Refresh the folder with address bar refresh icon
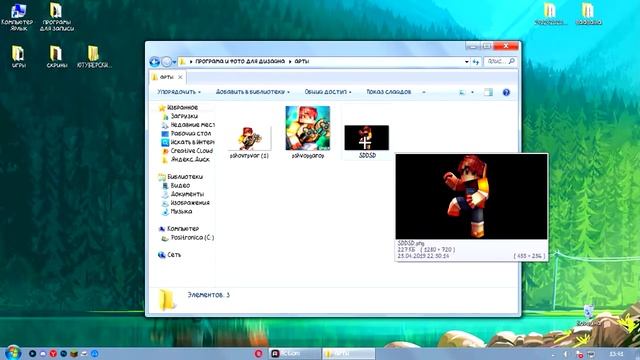Image resolution: width=640 pixels, height=360 pixels. [x=476, y=62]
